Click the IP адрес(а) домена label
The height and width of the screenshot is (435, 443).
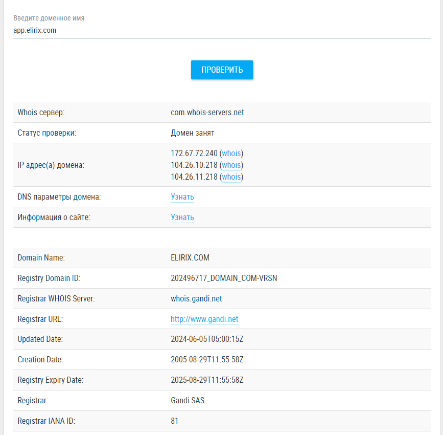point(51,165)
